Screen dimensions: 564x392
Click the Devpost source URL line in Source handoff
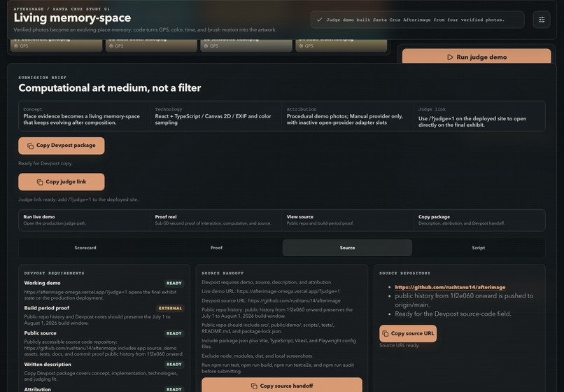pos(271,300)
